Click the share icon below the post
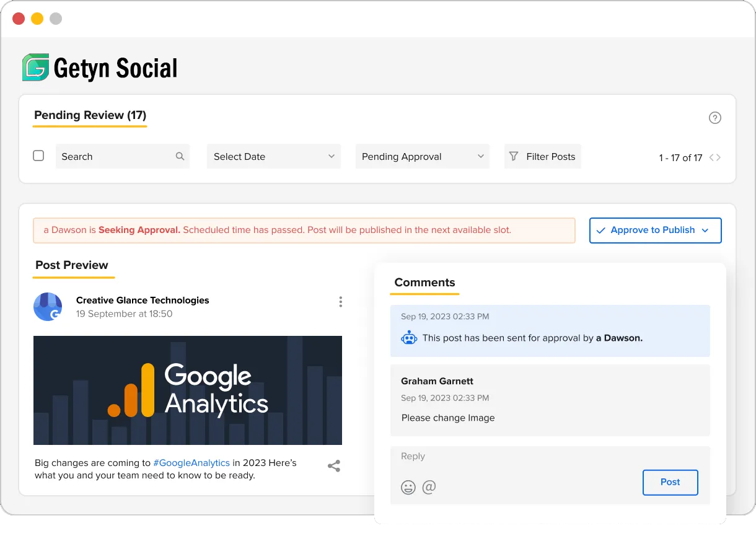This screenshot has width=756, height=554. 334,466
